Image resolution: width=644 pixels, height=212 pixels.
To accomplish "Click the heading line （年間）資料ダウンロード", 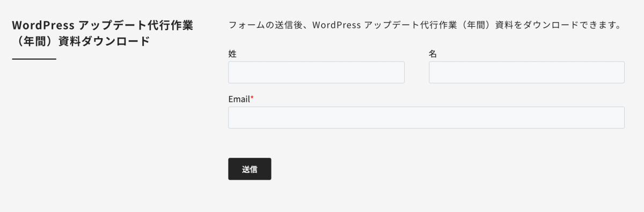I will (80, 41).
